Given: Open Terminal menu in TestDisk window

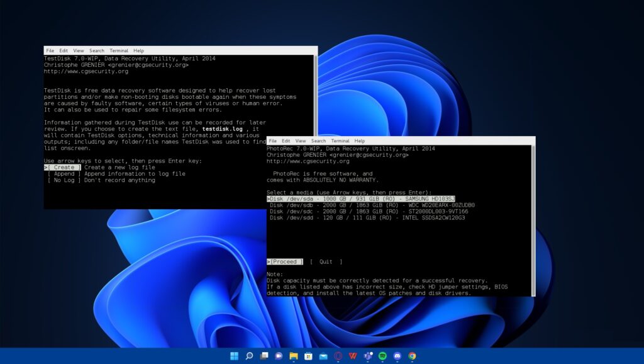Looking at the screenshot, I should 119,50.
